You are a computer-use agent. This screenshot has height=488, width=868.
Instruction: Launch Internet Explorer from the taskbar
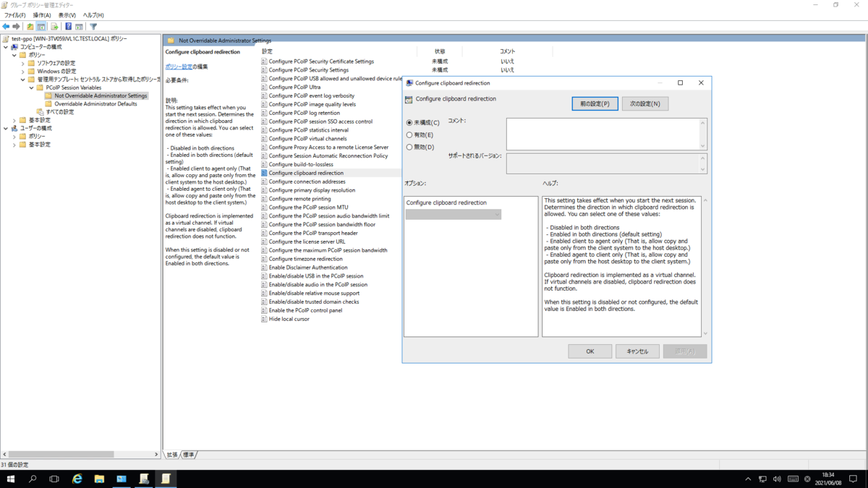77,479
